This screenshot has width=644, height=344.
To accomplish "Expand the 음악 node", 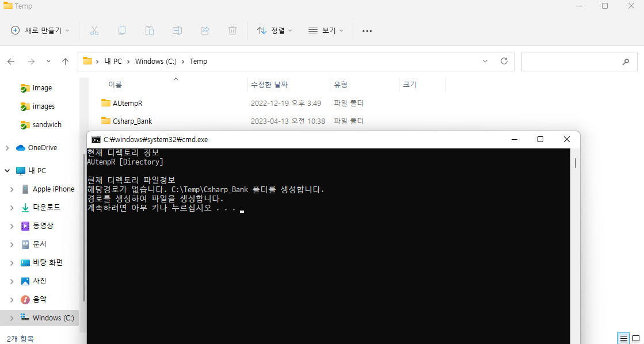I will [x=13, y=300].
